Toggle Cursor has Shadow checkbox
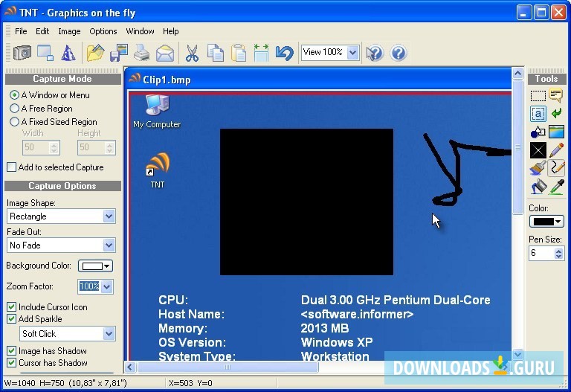The height and width of the screenshot is (392, 571). click(12, 363)
